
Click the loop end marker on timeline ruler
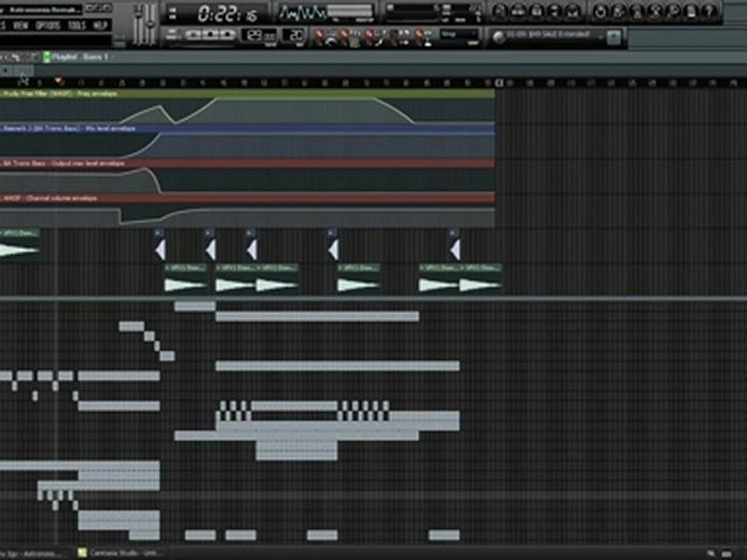click(499, 83)
